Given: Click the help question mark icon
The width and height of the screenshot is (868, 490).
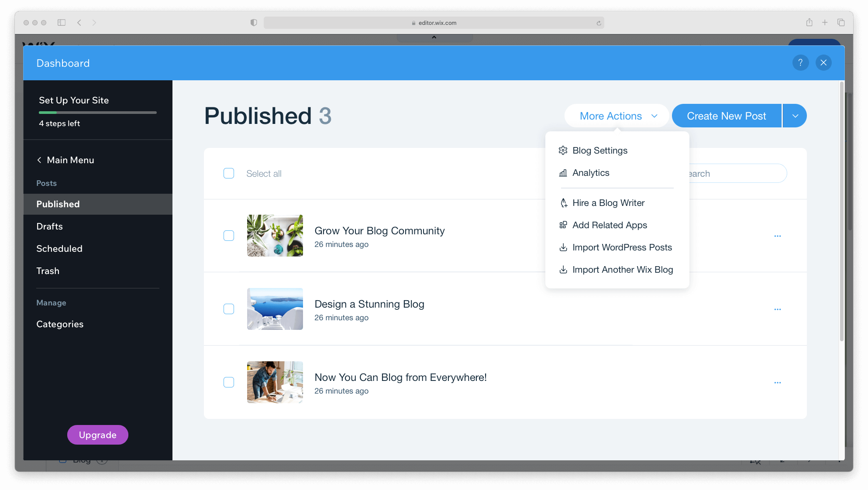Looking at the screenshot, I should coord(802,62).
